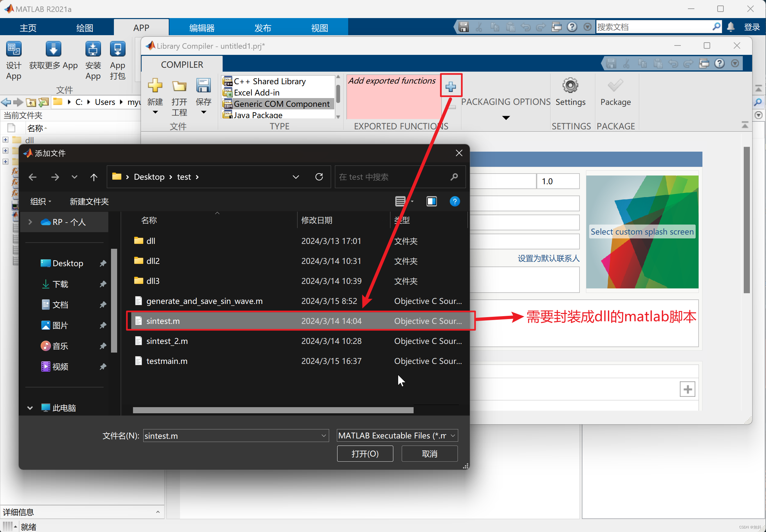Screen dimensions: 766x532
Task: Click the 登录 link at top right
Action: click(752, 27)
